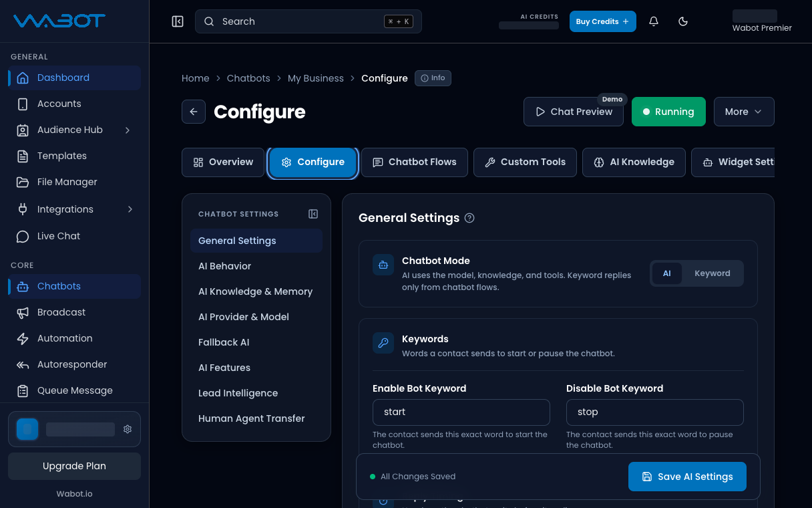Click the Chatbots robot icon in sidebar
812x508 pixels.
click(23, 286)
